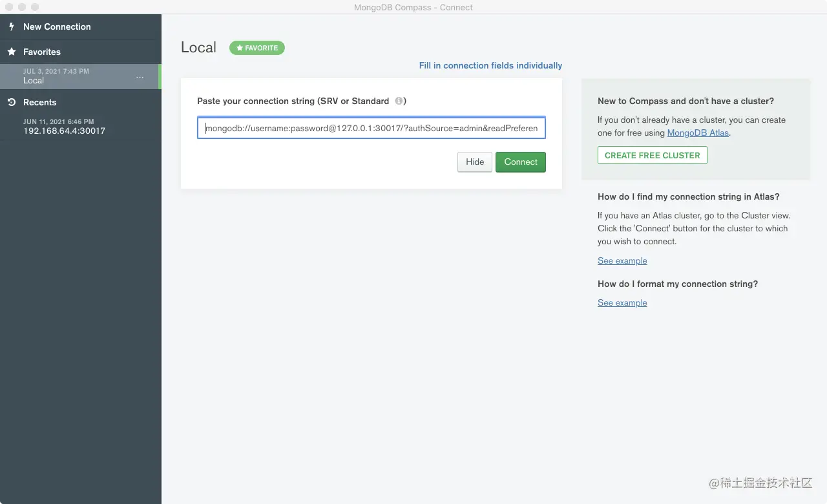Click the macOS red close window button
Screen dimensions: 827x504
pyautogui.click(x=9, y=7)
